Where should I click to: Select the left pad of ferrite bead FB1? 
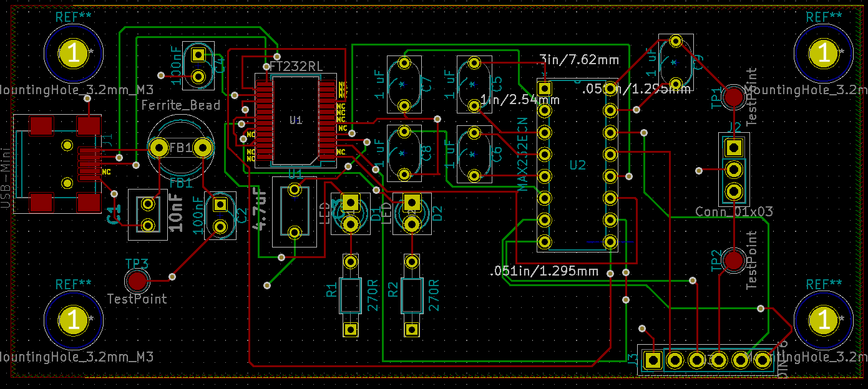click(x=158, y=148)
